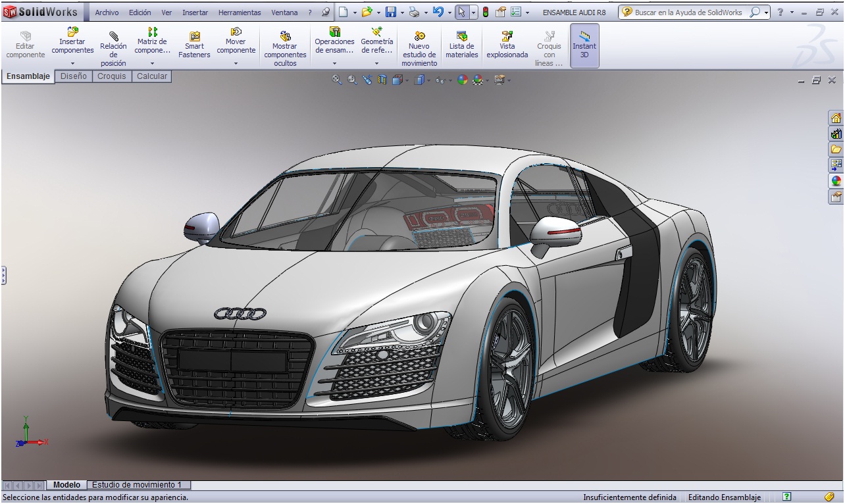Click Previous view icon

click(367, 80)
